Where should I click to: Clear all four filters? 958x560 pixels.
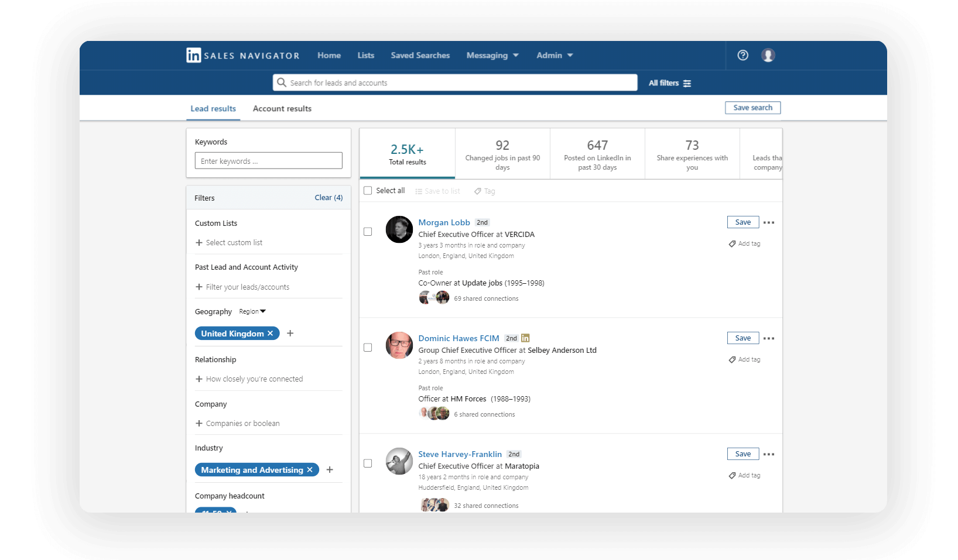pos(329,198)
